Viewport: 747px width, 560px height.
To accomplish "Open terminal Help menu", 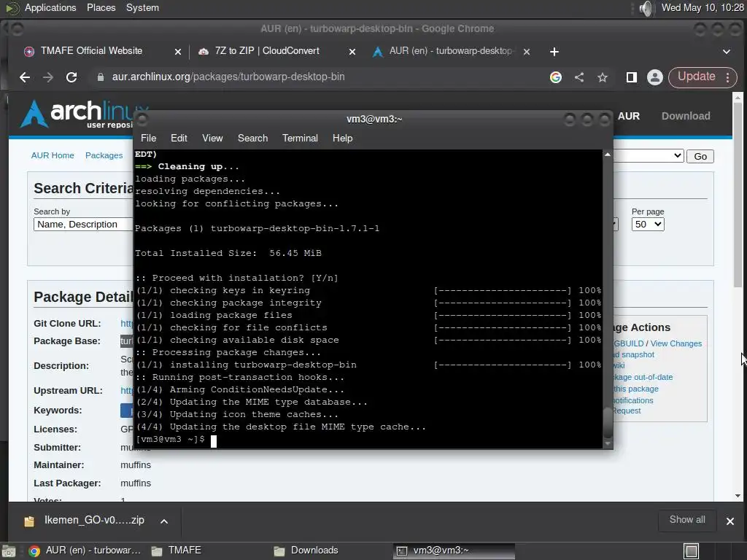I will pos(343,138).
